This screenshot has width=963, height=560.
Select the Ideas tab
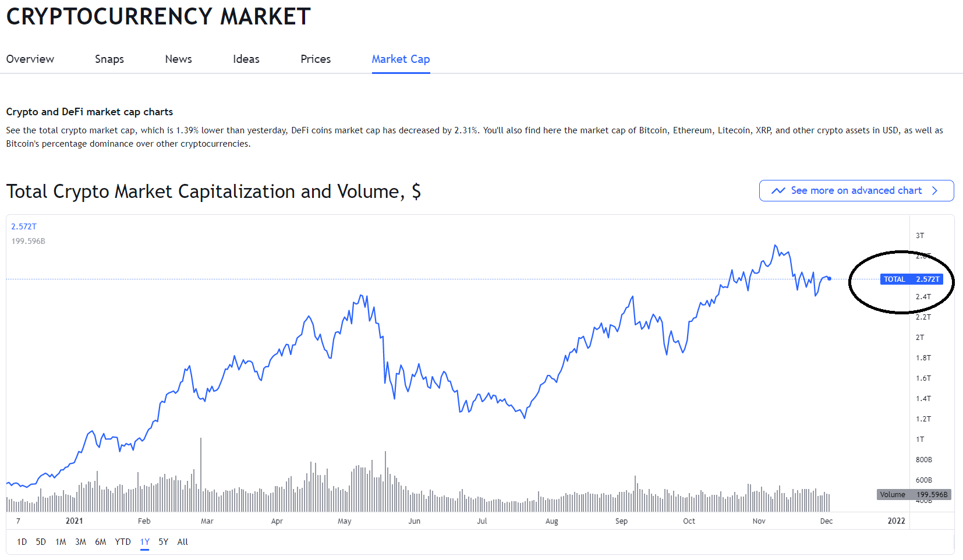246,59
